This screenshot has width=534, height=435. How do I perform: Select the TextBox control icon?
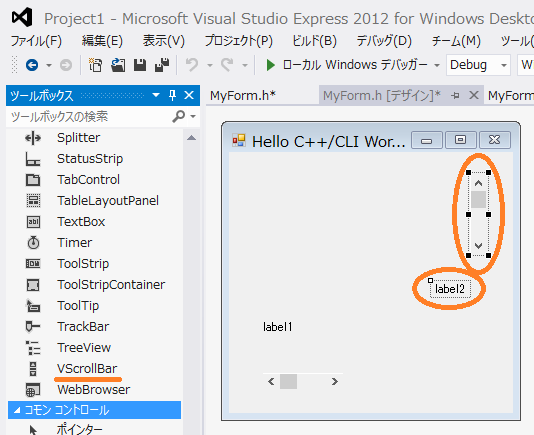coord(33,222)
